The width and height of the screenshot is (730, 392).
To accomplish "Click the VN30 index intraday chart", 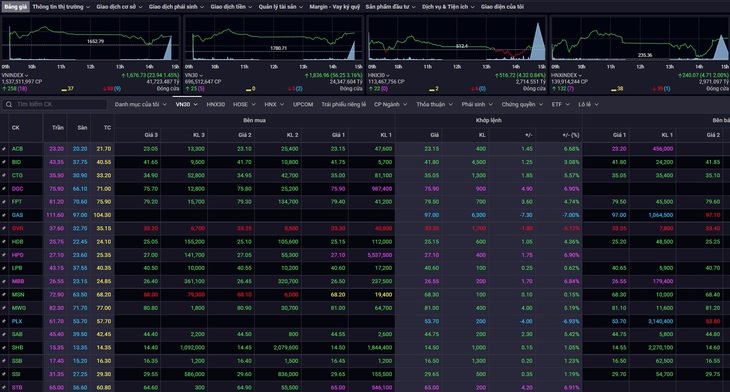I will coord(273,42).
